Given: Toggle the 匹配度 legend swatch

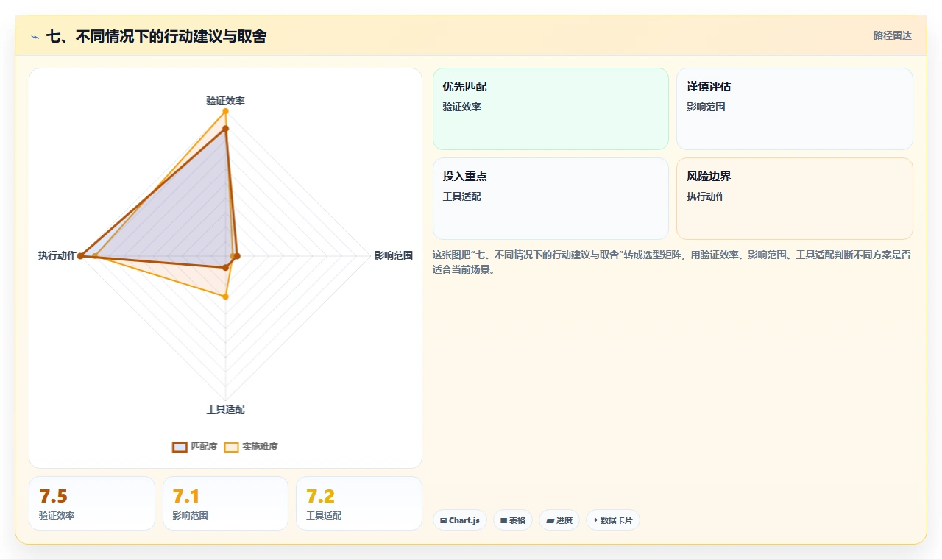Looking at the screenshot, I should (x=180, y=447).
